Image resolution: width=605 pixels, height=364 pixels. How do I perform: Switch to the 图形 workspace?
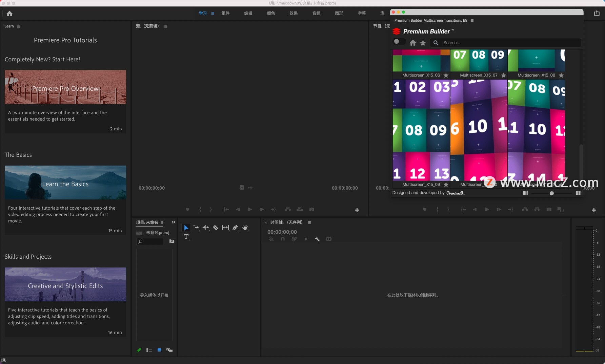point(339,13)
